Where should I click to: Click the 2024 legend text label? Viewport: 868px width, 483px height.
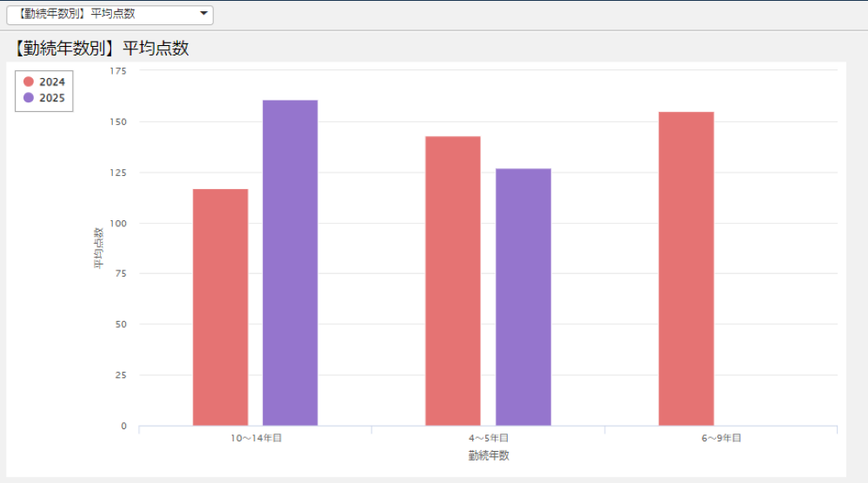click(52, 82)
